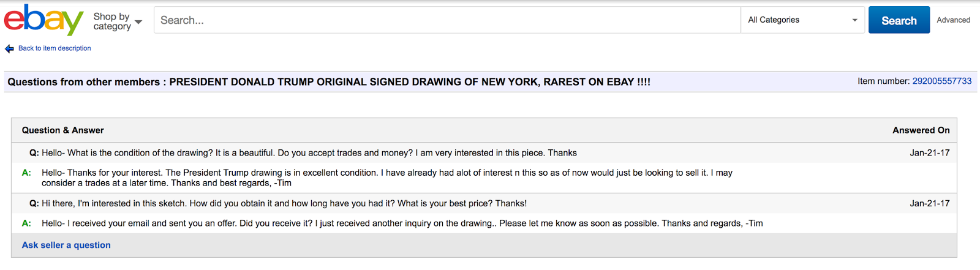Select the answer mentioning excellent condition
This screenshot has height=270, width=980.
(387, 178)
